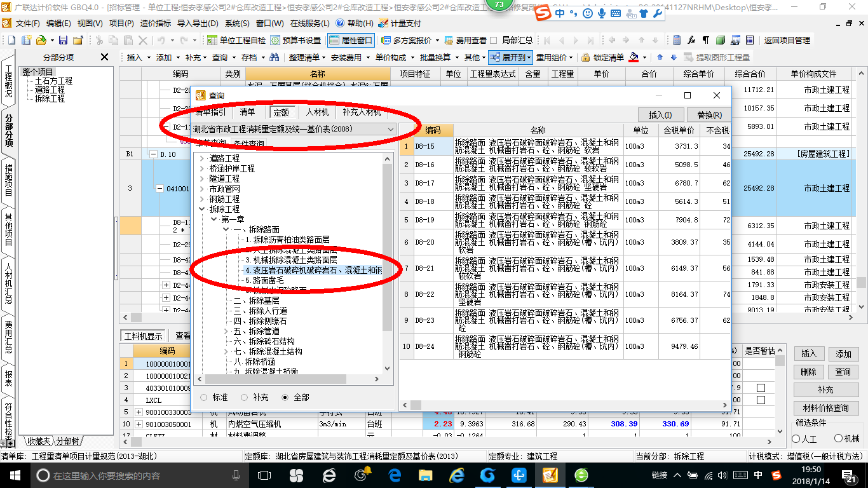
Task: Collapse 第一章 tree node
Action: click(x=214, y=219)
